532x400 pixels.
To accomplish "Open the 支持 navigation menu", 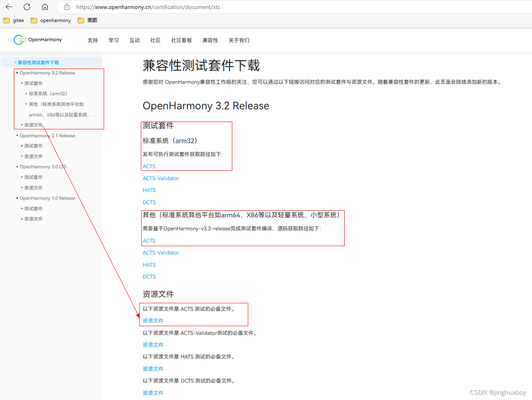I will click(x=93, y=40).
